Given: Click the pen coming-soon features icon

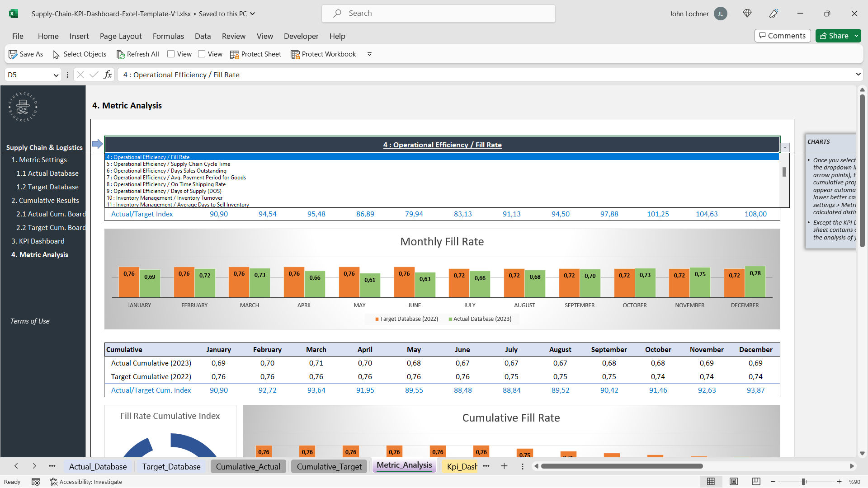Looking at the screenshot, I should pos(774,14).
